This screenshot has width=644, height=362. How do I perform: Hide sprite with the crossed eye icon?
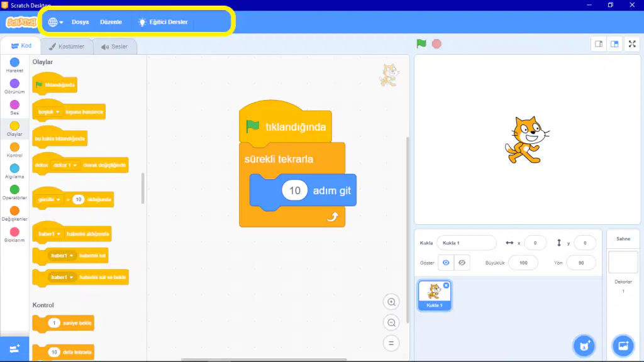462,263
